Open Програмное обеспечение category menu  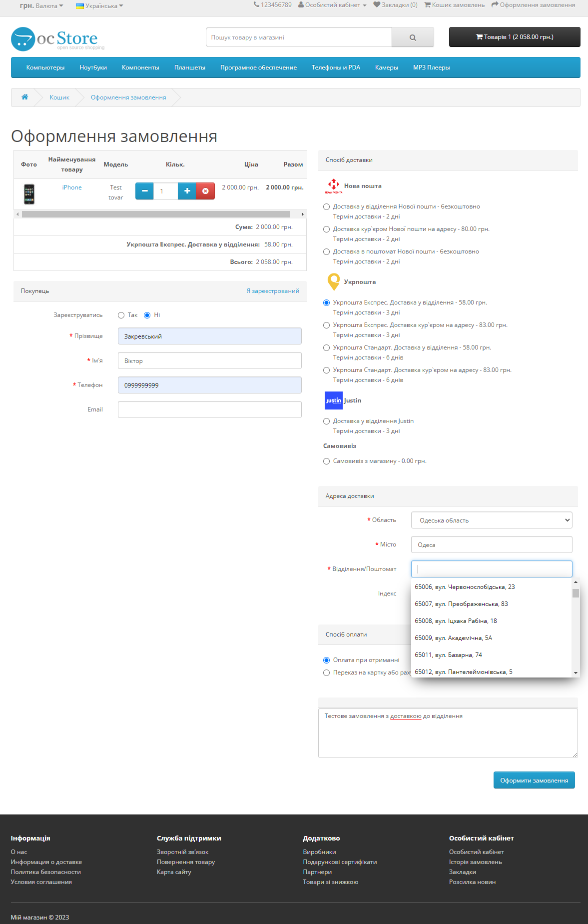[x=258, y=67]
